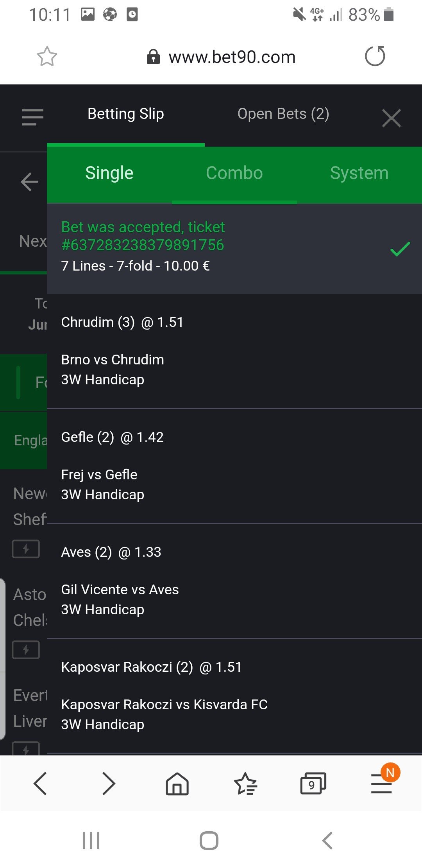422x868 pixels.
Task: Tap the left back arrow
Action: pos(29,182)
